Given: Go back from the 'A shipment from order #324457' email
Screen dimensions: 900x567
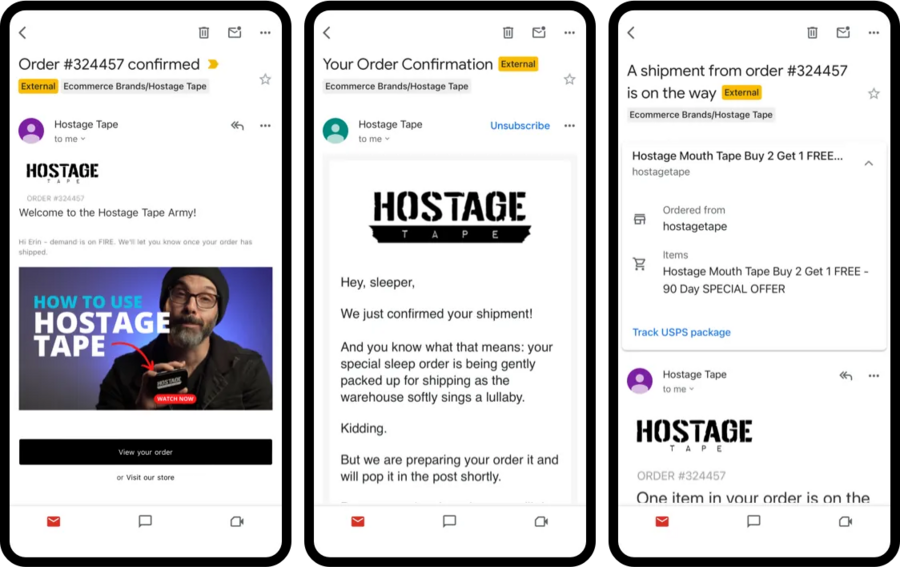Looking at the screenshot, I should [x=631, y=33].
